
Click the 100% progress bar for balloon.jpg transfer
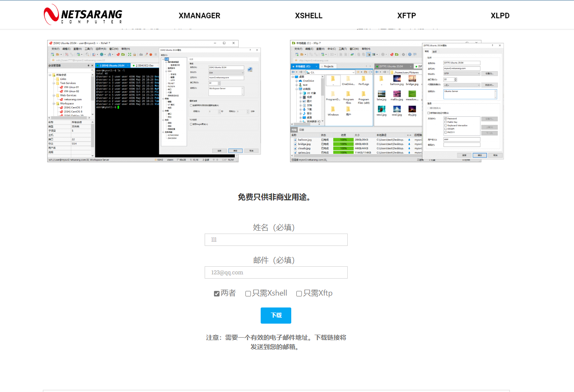pyautogui.click(x=343, y=140)
